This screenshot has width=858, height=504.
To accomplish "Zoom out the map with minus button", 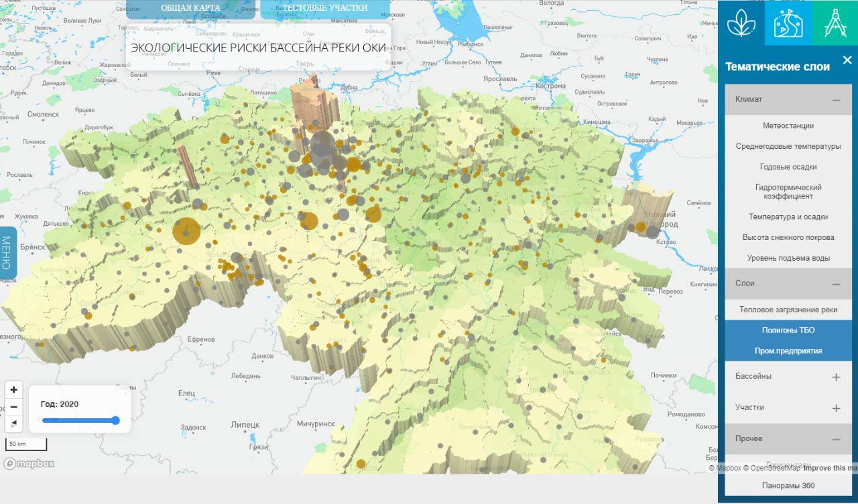I will pos(14,407).
